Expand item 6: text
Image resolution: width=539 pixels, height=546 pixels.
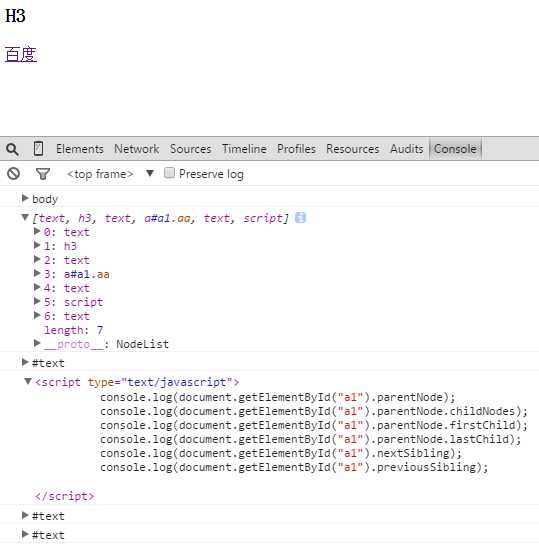pos(37,315)
